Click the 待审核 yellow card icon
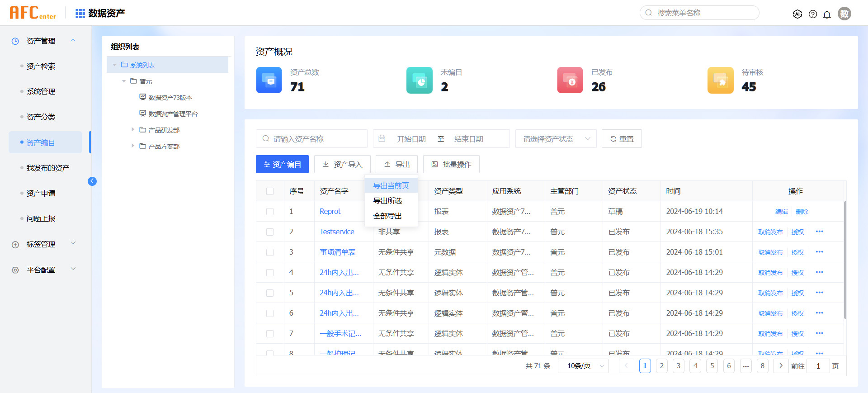The image size is (868, 393). click(721, 80)
